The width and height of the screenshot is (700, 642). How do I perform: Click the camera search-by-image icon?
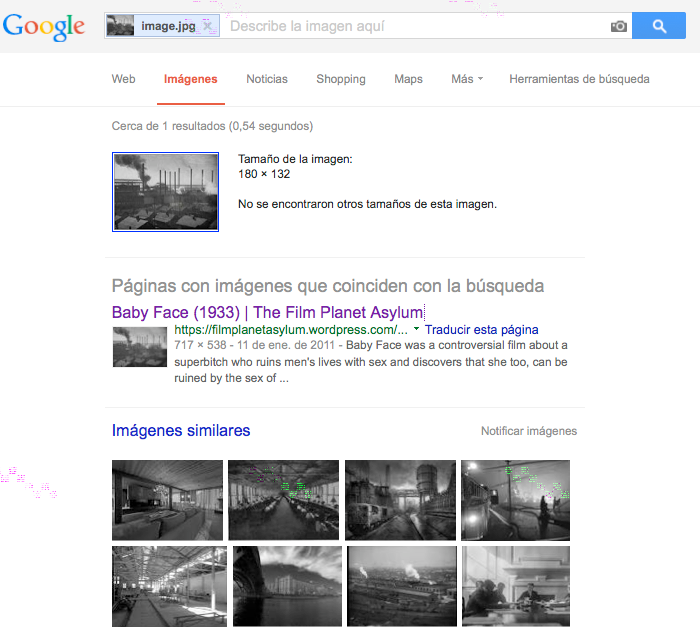click(619, 27)
